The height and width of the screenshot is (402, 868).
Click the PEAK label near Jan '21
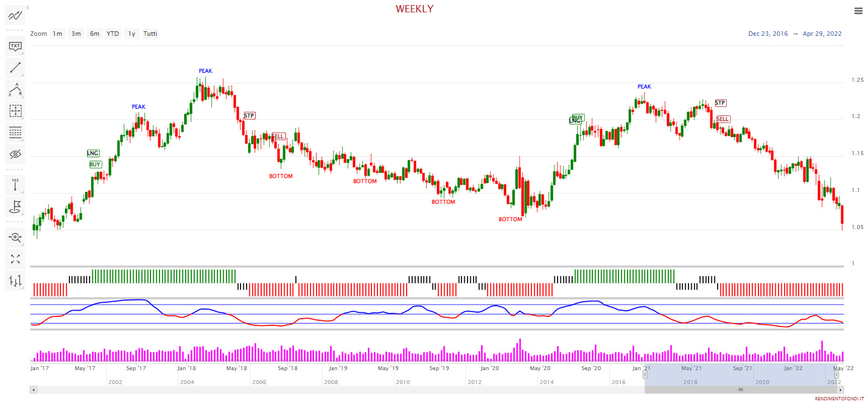[x=644, y=87]
